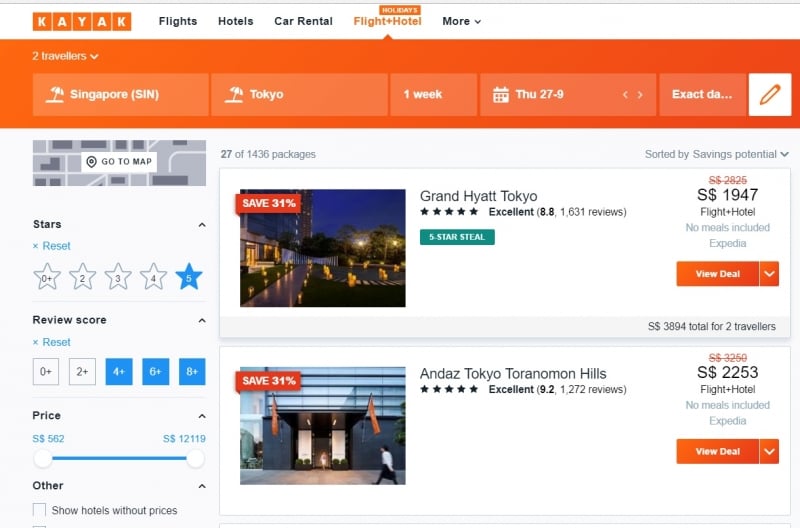Go to previous date arrow
The image size is (800, 528).
(625, 95)
